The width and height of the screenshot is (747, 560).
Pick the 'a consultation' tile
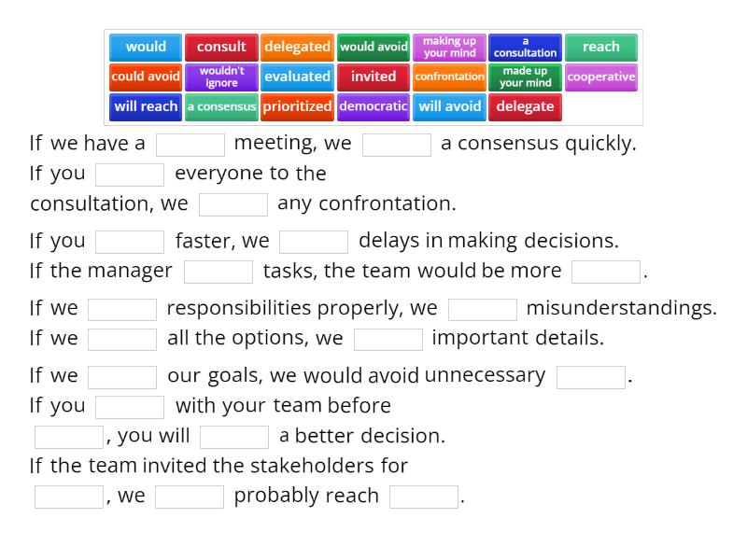[525, 47]
